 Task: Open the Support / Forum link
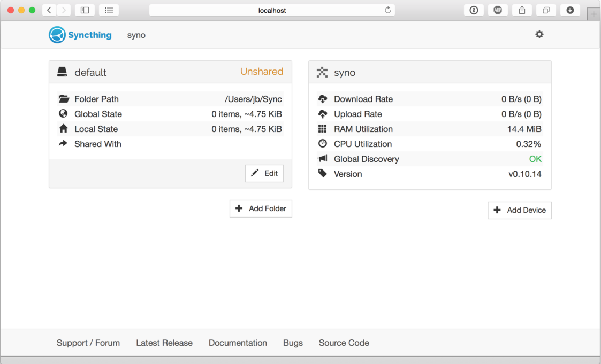click(88, 343)
